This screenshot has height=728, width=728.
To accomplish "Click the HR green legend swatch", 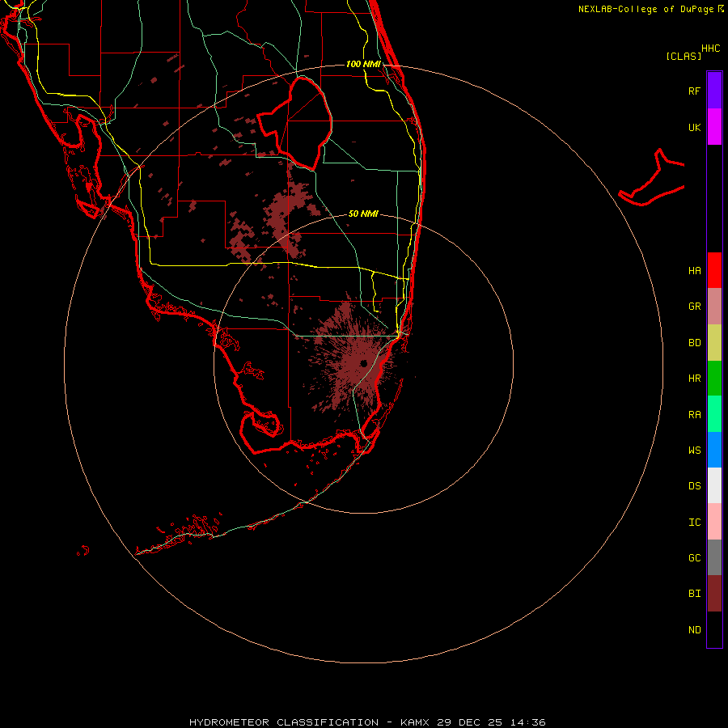I will (x=714, y=379).
